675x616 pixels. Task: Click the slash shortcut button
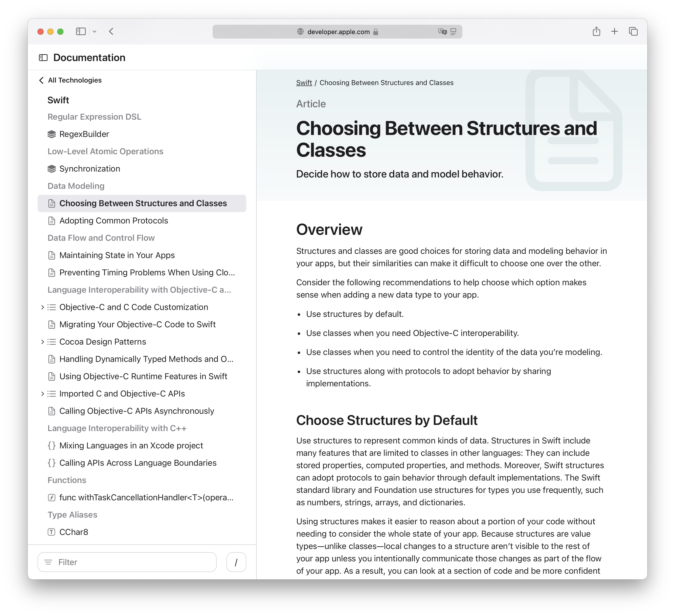(236, 562)
